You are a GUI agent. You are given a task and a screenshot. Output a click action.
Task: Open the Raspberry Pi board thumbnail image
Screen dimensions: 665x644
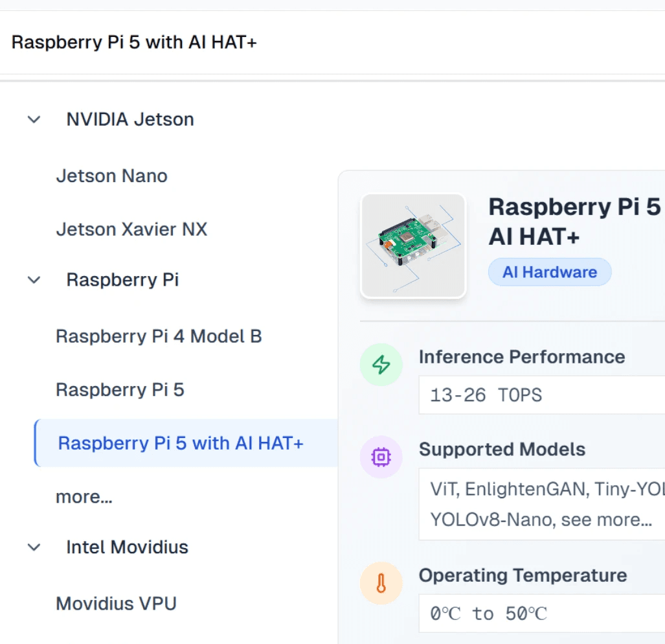[x=413, y=246]
